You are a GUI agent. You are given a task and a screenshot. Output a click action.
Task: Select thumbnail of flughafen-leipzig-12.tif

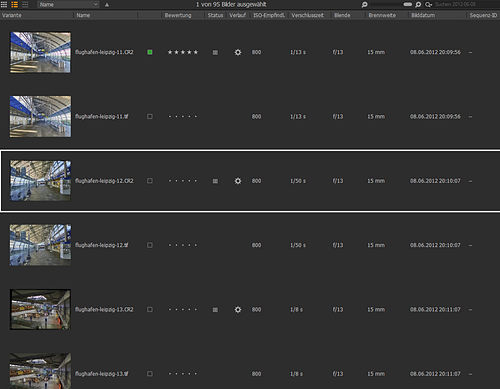(40, 245)
